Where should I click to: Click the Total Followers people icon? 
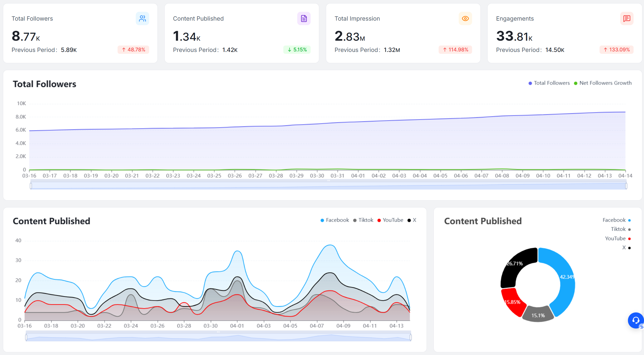(142, 18)
